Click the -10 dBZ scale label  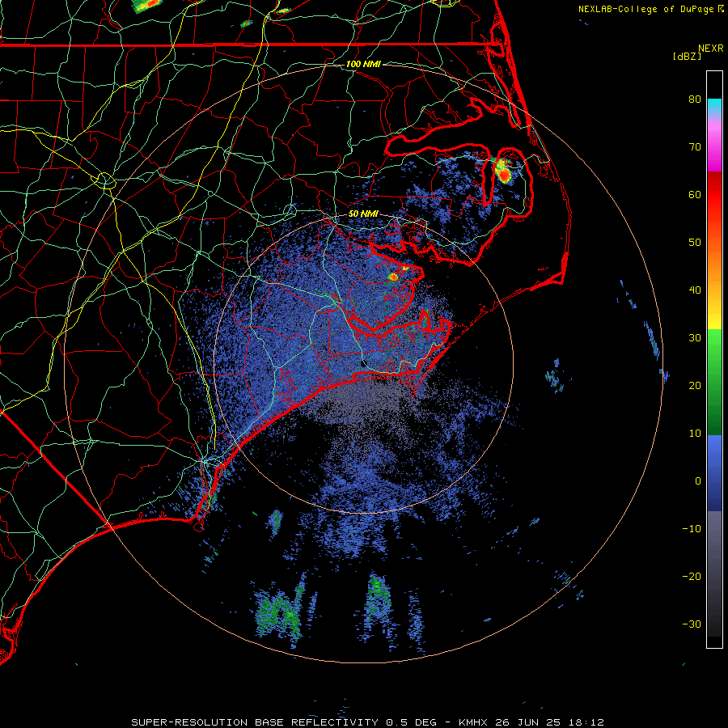coord(692,529)
